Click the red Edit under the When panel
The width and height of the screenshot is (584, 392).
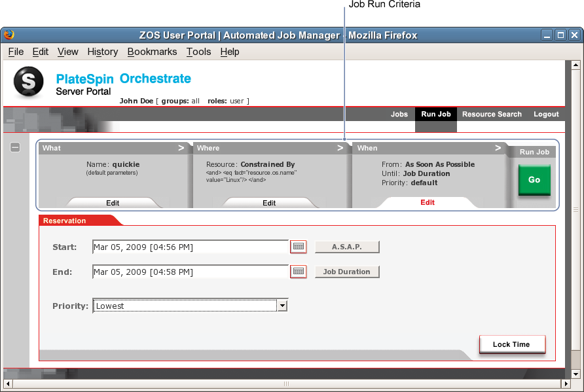[428, 202]
